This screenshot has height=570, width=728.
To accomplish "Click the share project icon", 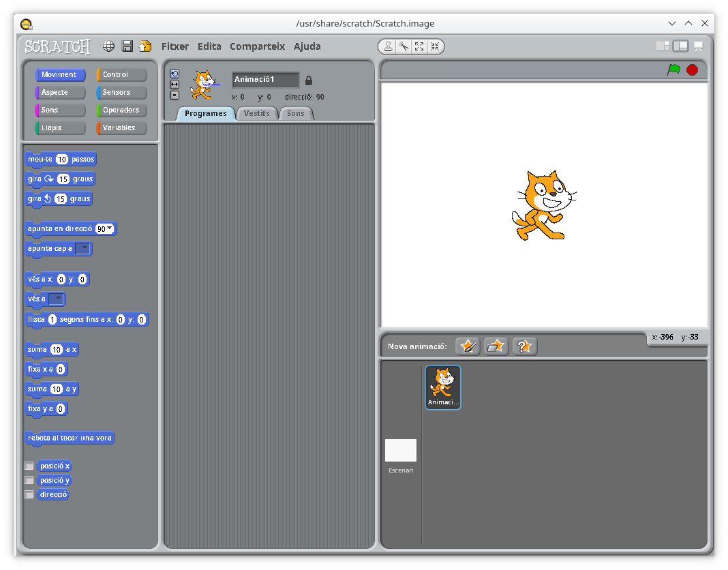I will coord(145,46).
